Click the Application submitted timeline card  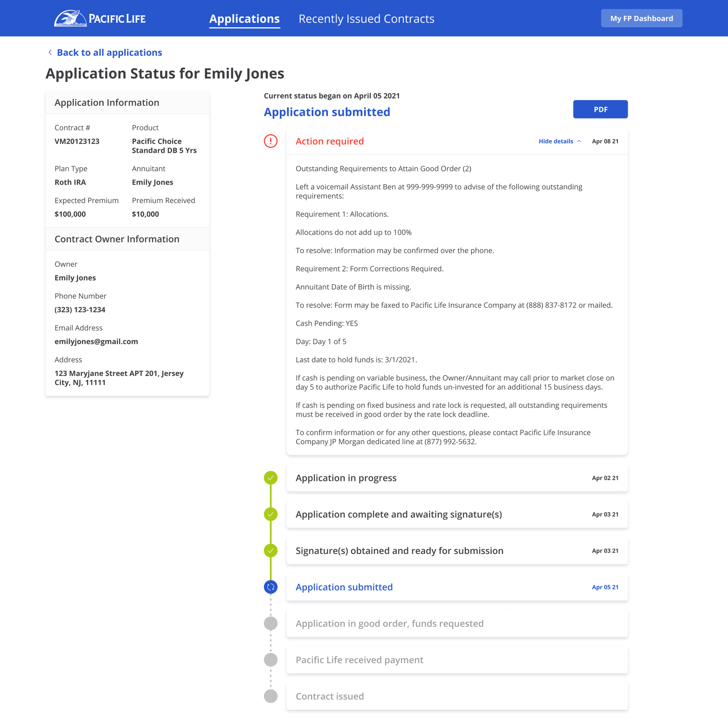tap(457, 587)
